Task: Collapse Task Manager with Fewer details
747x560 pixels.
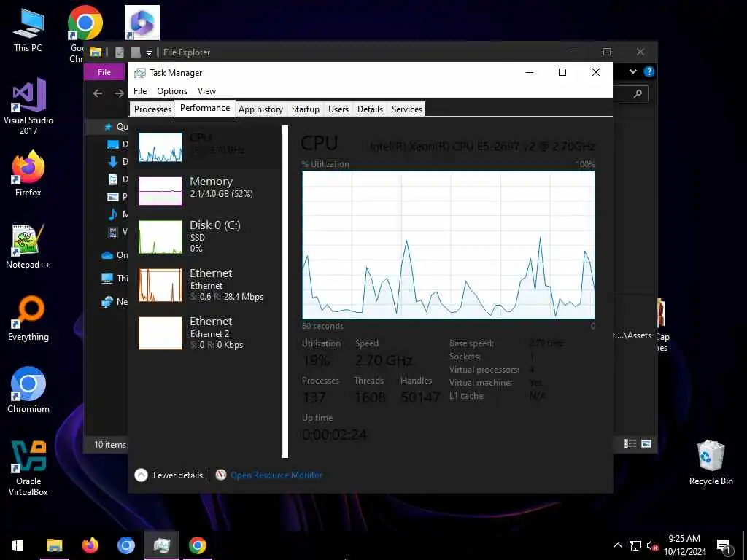Action: (169, 475)
